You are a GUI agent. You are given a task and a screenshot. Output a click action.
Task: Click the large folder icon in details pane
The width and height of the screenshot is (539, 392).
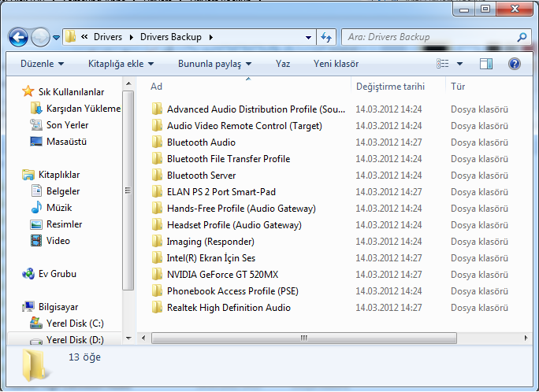pos(35,366)
